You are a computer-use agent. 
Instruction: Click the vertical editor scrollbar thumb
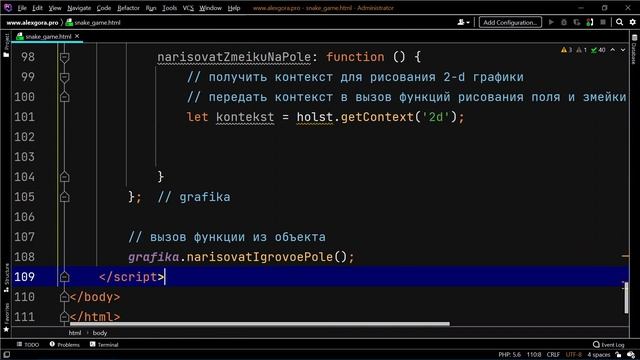(x=626, y=298)
